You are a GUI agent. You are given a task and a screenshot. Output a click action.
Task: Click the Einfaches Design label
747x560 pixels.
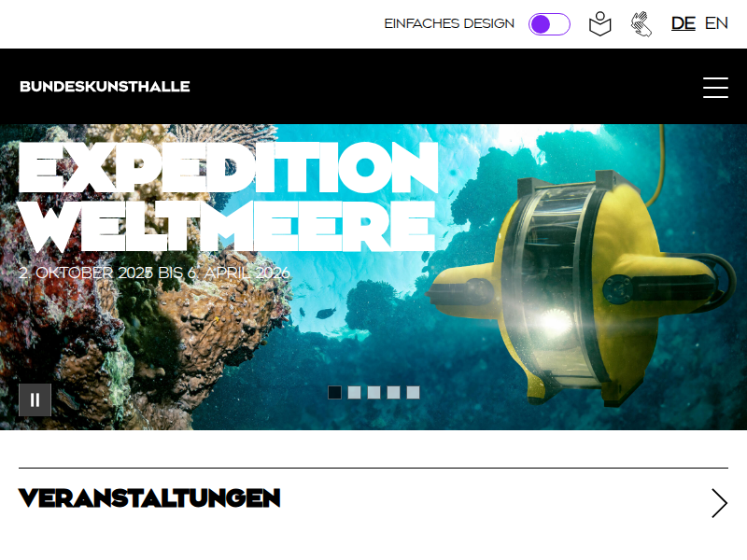[449, 24]
